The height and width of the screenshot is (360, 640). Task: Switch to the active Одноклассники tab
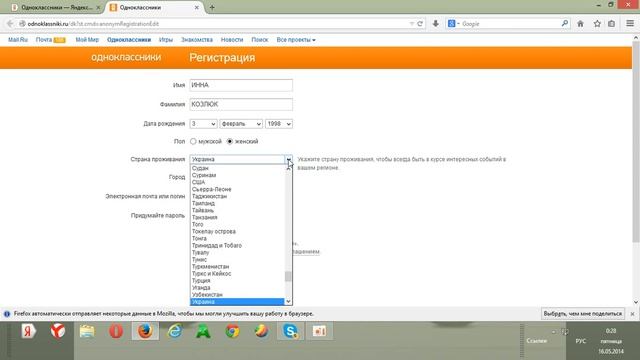coord(154,7)
